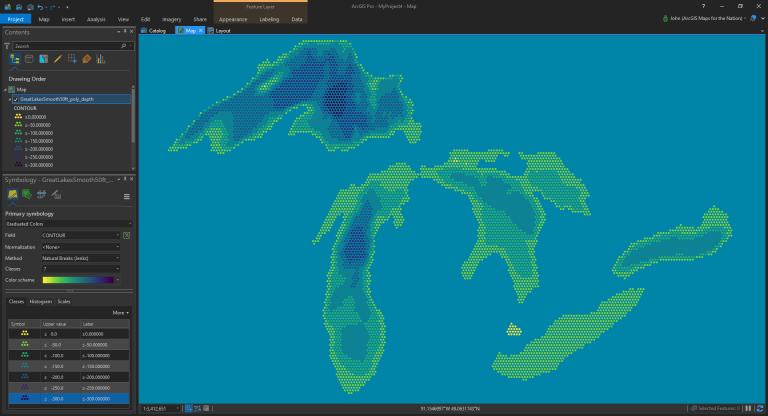Click symbol swatch for ≤0.0 class row
This screenshot has width=768, height=416.
[24, 334]
